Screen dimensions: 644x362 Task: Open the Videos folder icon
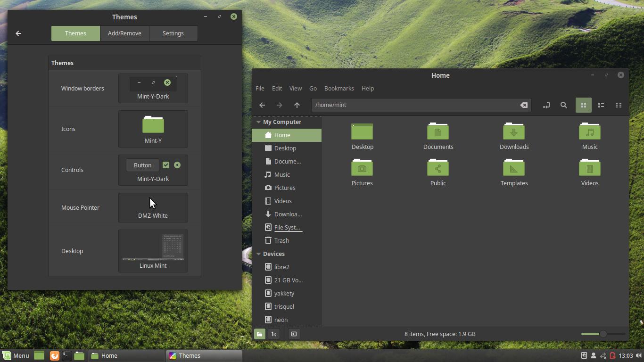(590, 173)
